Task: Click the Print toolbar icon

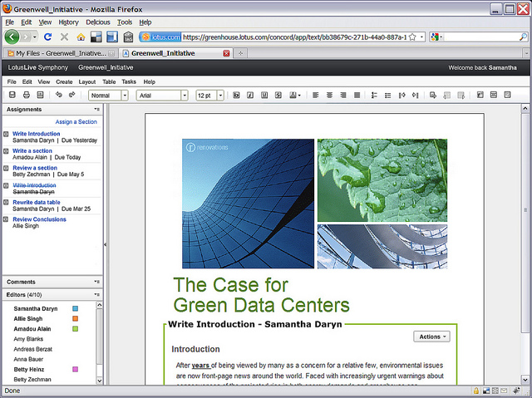Action: (x=27, y=95)
